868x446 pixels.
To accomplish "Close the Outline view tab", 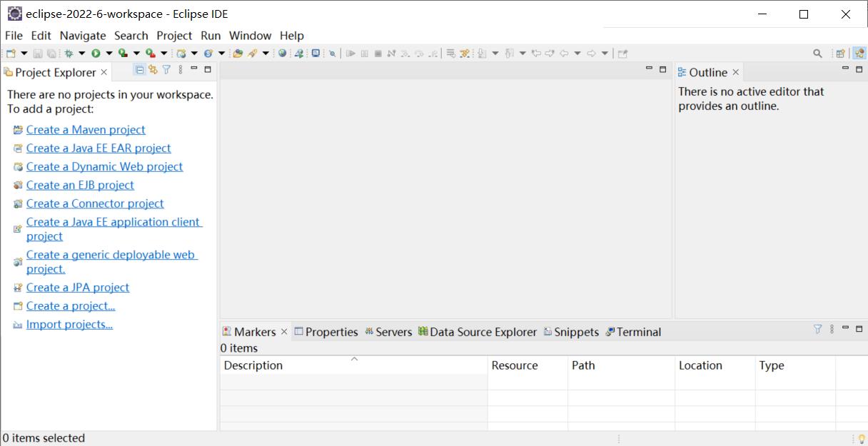I will (735, 72).
